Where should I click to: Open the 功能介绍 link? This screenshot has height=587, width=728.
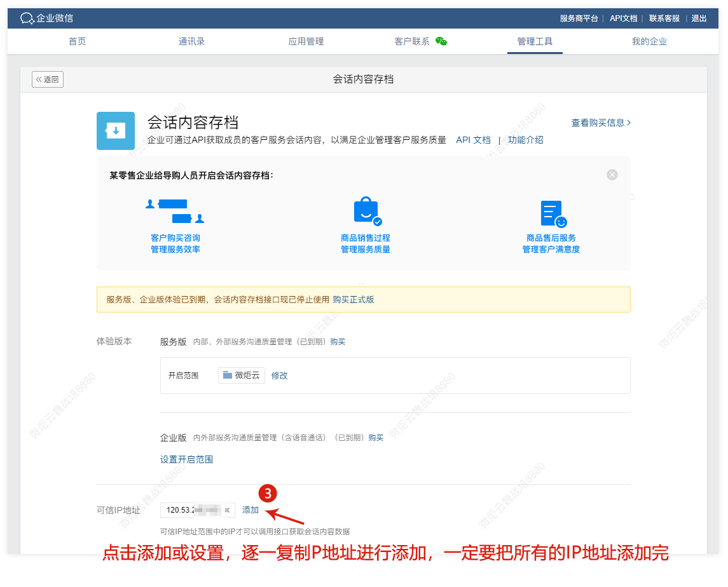point(526,140)
